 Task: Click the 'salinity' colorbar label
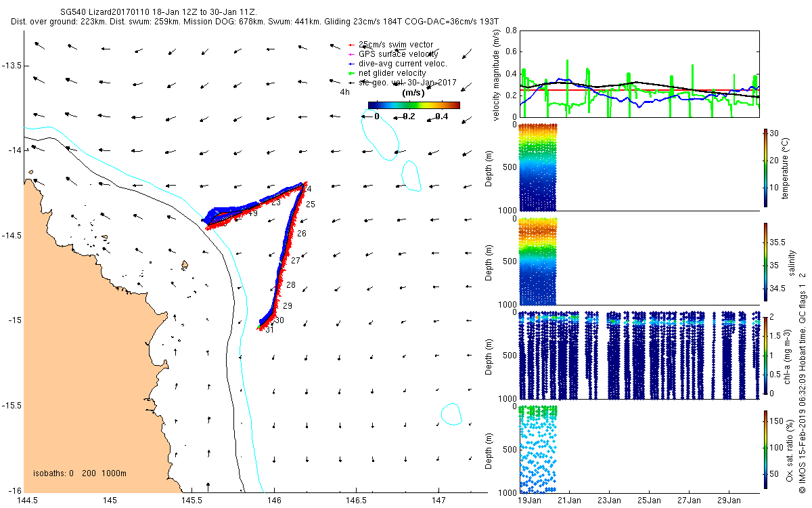(792, 262)
